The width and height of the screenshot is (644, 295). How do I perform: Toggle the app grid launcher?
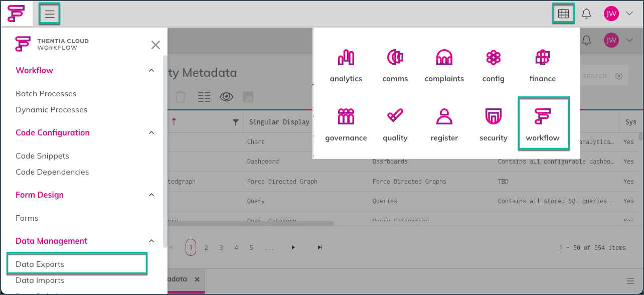[563, 14]
